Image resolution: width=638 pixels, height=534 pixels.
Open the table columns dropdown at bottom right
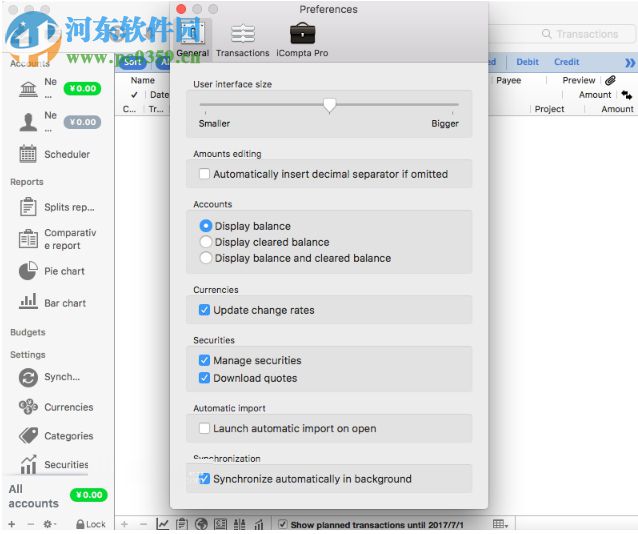point(500,524)
